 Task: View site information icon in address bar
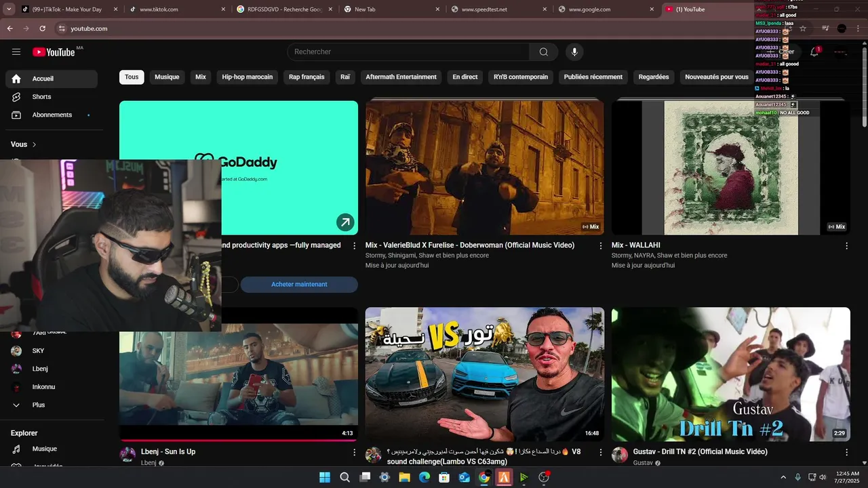point(62,28)
